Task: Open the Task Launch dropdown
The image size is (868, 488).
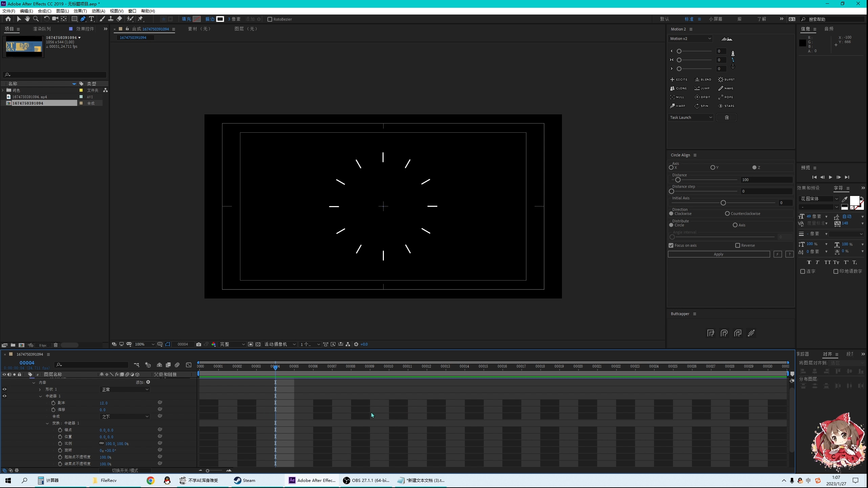Action: pos(691,117)
